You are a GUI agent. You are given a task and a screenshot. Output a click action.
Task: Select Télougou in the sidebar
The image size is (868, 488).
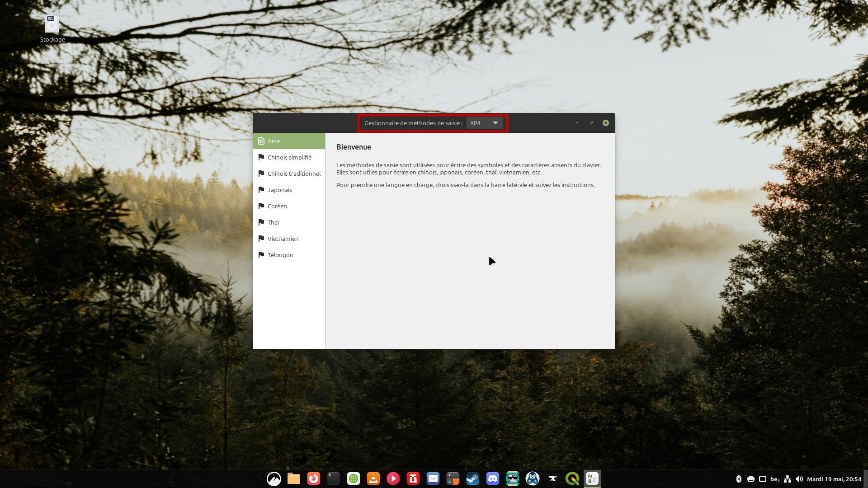coord(289,255)
